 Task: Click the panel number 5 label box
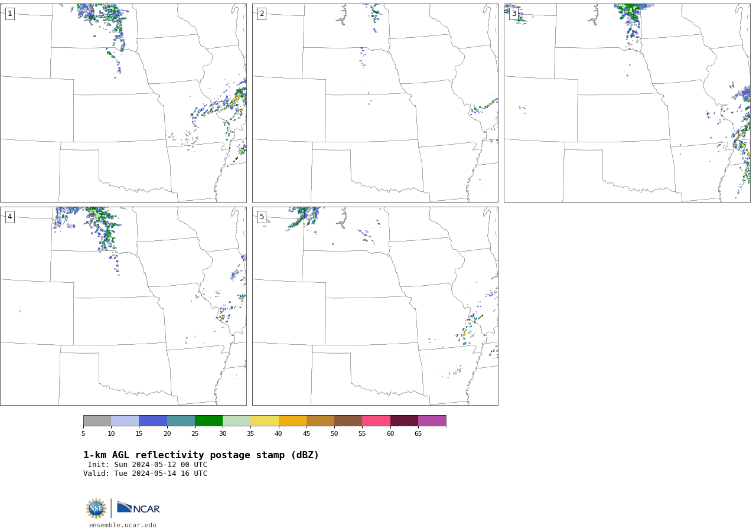pos(262,217)
